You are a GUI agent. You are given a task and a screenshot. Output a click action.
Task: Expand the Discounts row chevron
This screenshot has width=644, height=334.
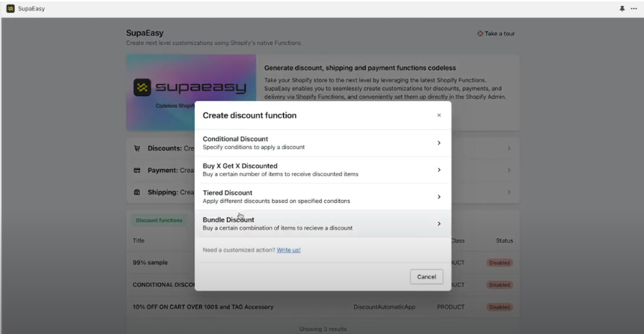(509, 148)
